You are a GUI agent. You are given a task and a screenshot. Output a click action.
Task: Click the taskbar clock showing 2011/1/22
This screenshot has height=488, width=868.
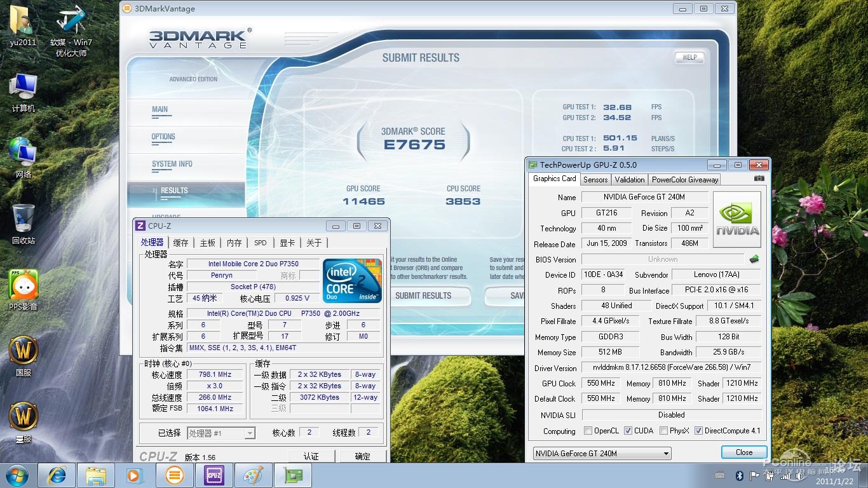pyautogui.click(x=835, y=477)
